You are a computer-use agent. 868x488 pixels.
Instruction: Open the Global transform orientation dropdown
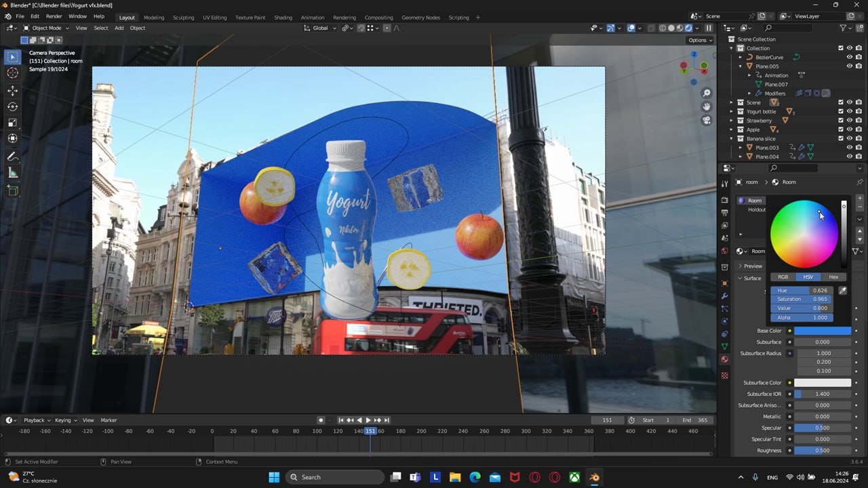click(x=319, y=28)
